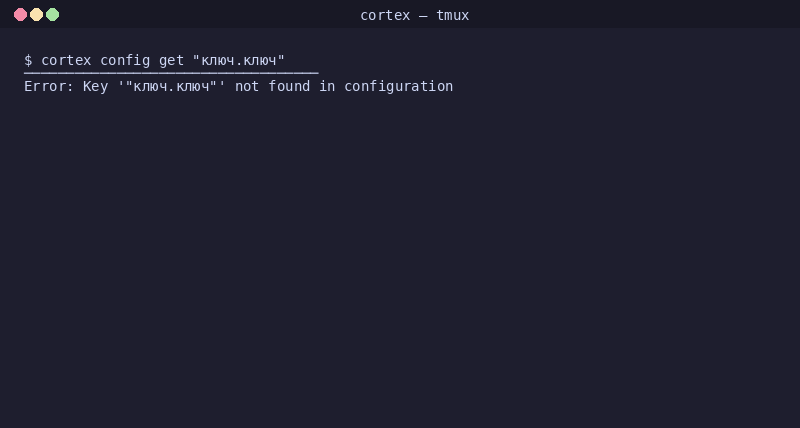Viewport: 800px width, 428px height.
Task: Minimize the window using the yellow button
Action: 36,15
